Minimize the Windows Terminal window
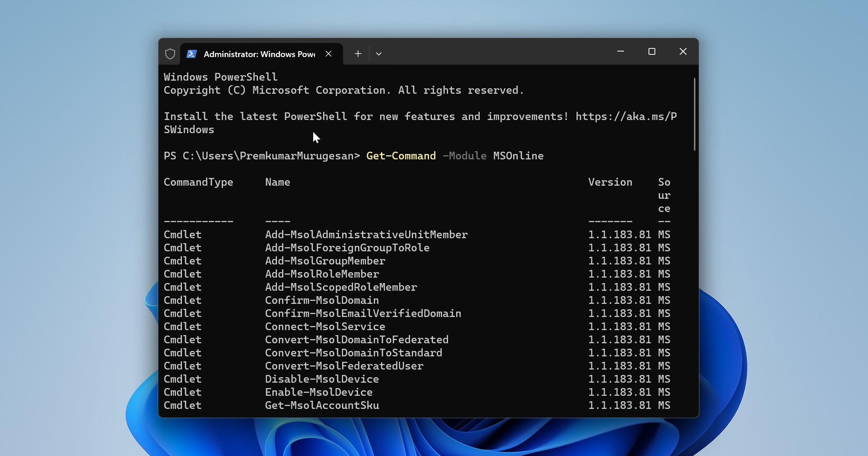The height and width of the screenshot is (456, 868). (x=620, y=51)
